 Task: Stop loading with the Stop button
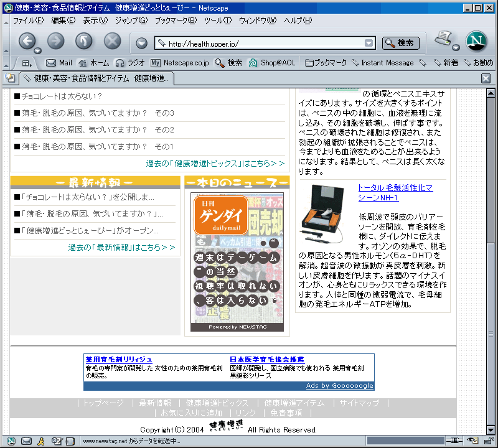113,41
